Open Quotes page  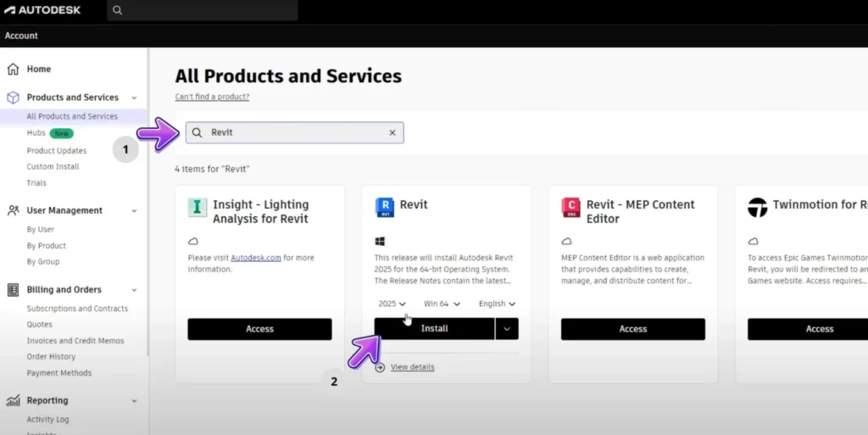[39, 324]
